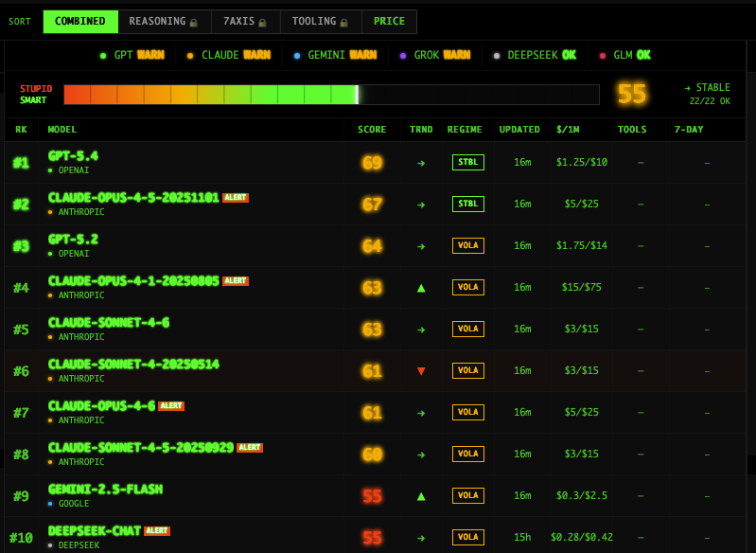The height and width of the screenshot is (553, 756).
Task: Click the VOLA badge for CLAUDE-SONNET-4-6
Action: tap(467, 329)
